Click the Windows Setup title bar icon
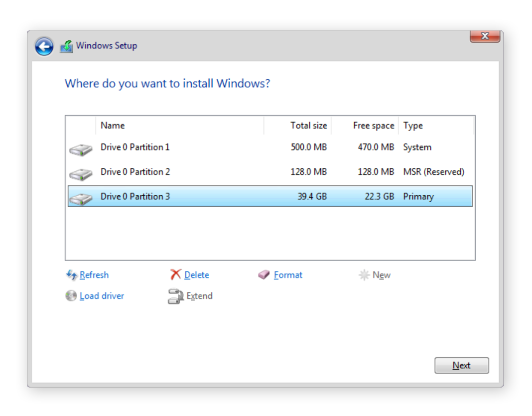The image size is (532, 416). (x=66, y=45)
